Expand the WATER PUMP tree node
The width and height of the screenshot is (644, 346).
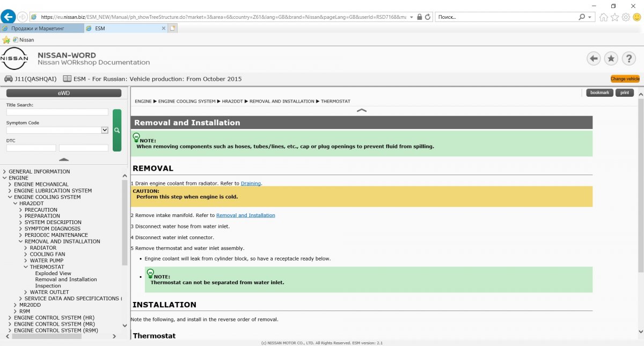point(26,261)
